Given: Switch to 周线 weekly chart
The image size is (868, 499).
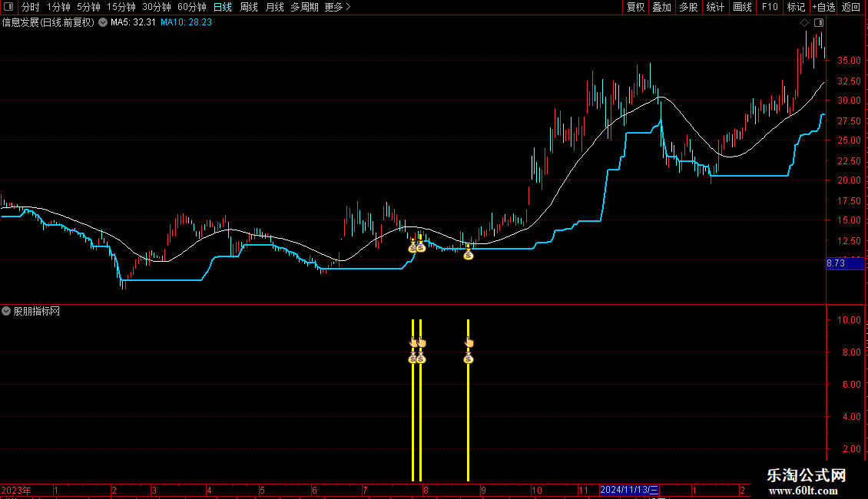Looking at the screenshot, I should click(249, 7).
